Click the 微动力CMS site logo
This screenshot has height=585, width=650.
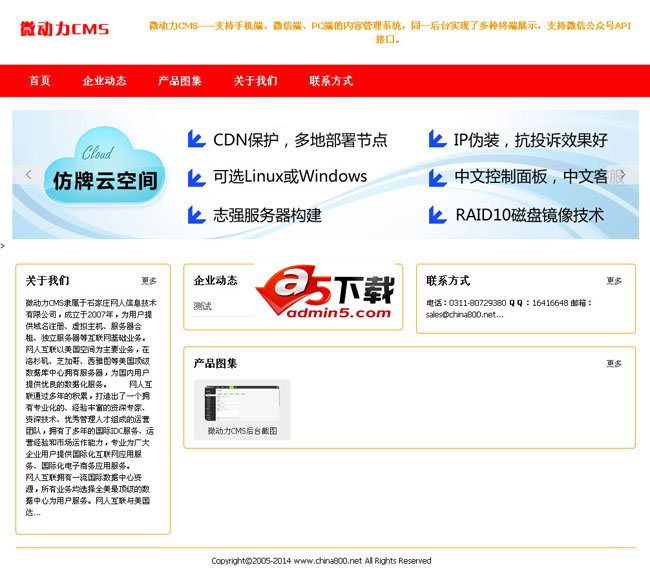click(x=64, y=29)
